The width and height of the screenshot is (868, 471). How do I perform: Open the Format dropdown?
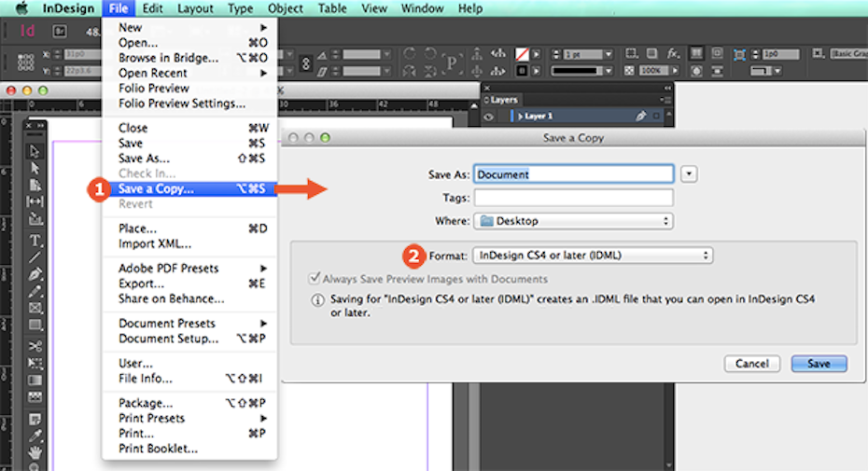(593, 255)
